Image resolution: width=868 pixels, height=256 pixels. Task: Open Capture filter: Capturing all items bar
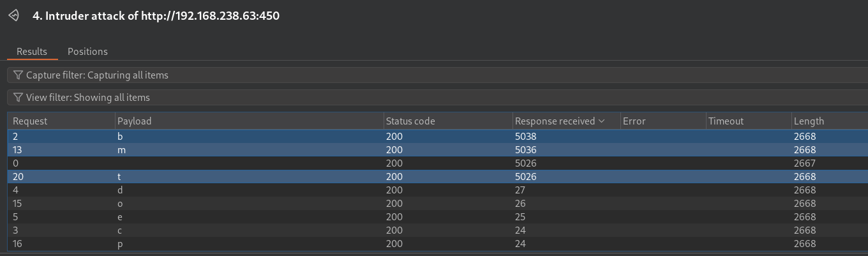click(437, 75)
